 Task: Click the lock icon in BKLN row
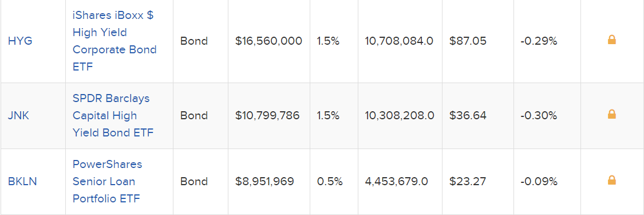point(611,180)
